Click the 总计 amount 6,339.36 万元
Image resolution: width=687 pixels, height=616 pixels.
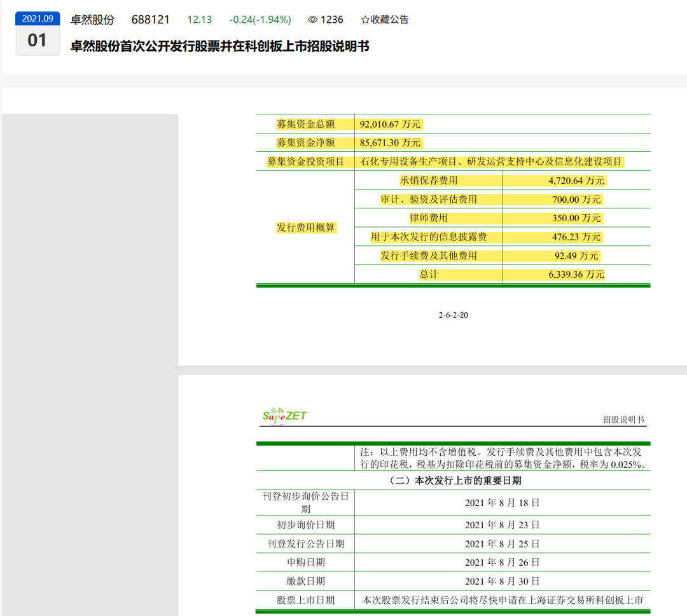(x=577, y=275)
